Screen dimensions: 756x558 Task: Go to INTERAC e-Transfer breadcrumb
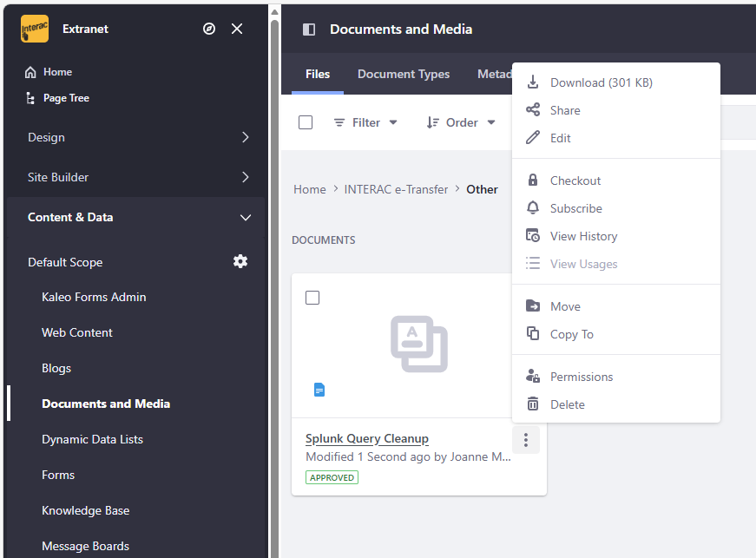(396, 189)
